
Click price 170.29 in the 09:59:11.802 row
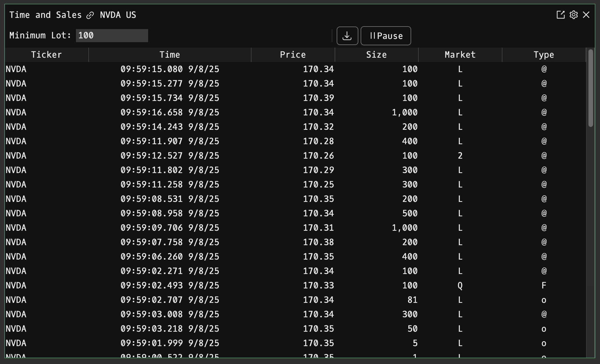tap(318, 170)
